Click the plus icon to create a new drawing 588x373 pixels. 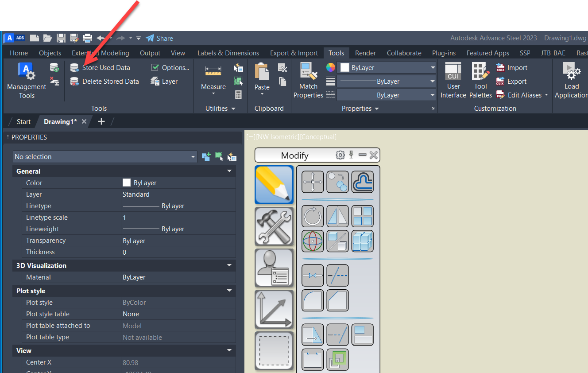tap(101, 121)
